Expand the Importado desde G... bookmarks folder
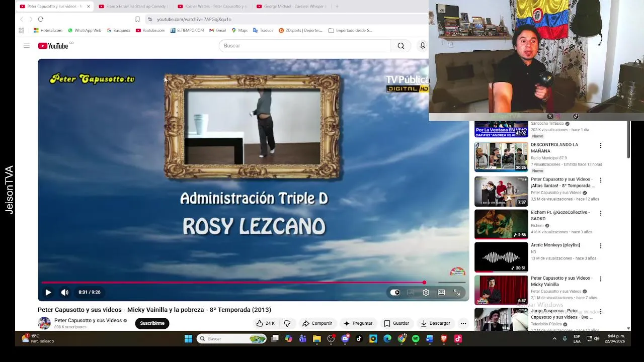Screen dimensions: 644x362 [x=350, y=30]
